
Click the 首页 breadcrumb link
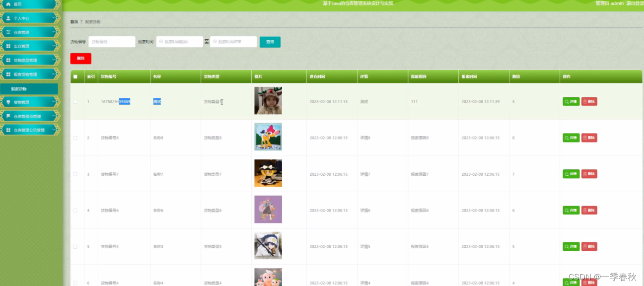click(x=74, y=22)
